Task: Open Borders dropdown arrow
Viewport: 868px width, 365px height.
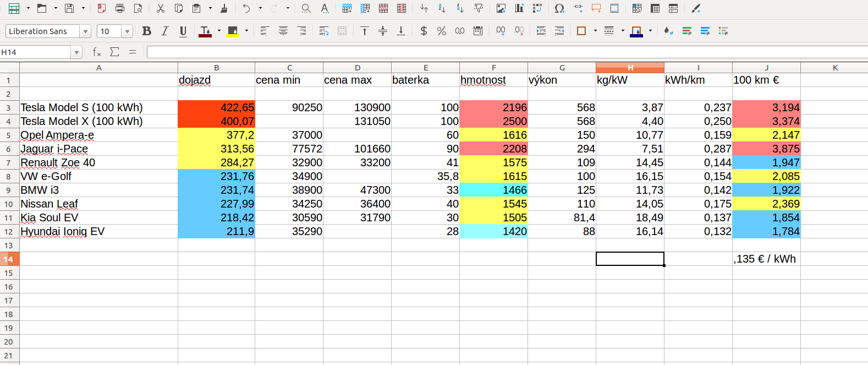Action: tap(595, 31)
